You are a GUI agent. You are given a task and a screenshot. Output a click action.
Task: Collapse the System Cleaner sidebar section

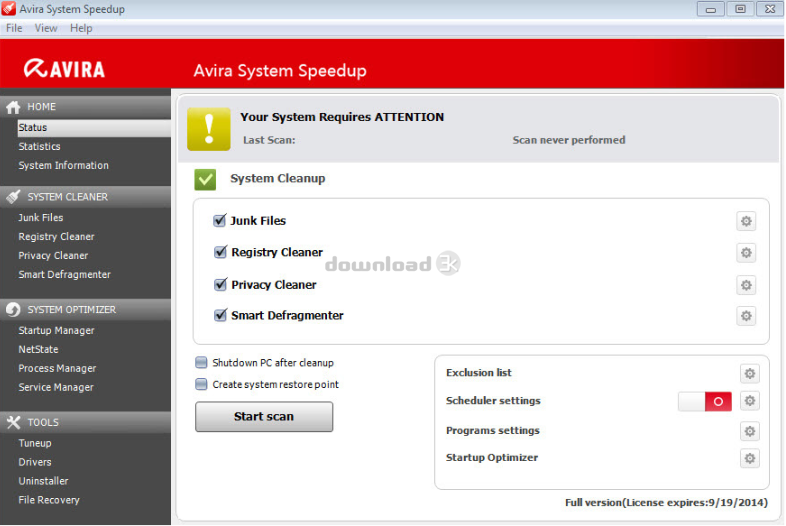(67, 197)
